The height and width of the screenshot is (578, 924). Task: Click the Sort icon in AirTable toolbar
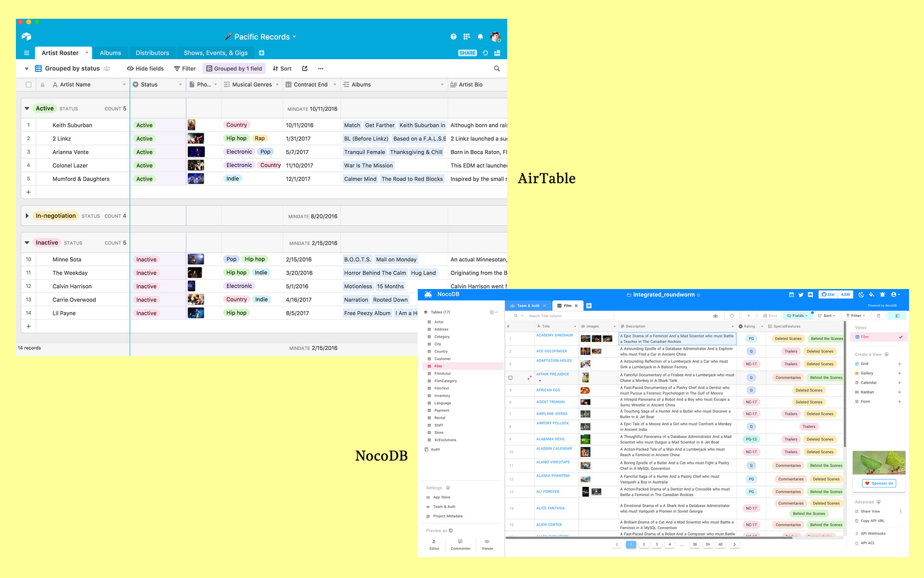tap(285, 68)
